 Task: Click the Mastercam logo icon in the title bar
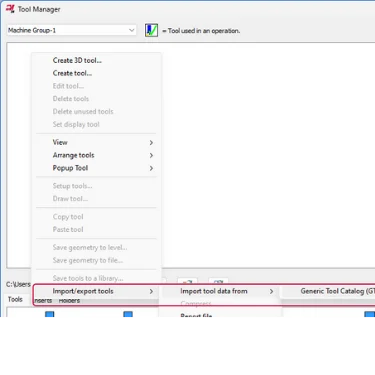[x=10, y=9]
